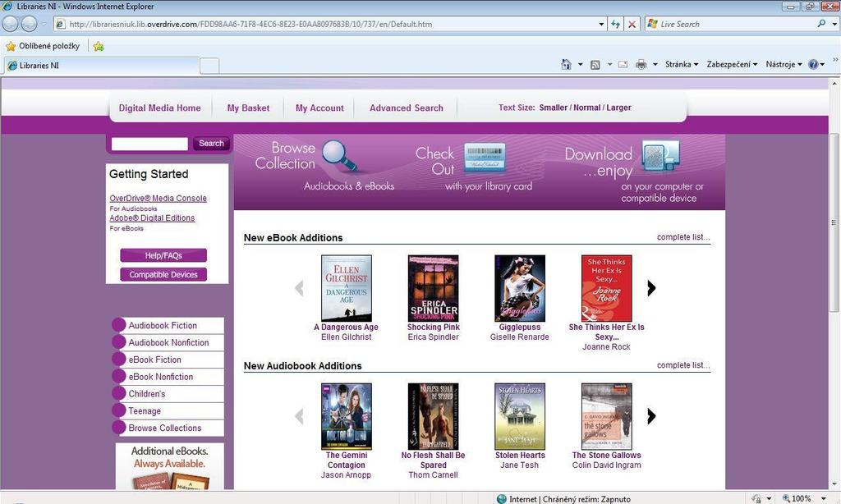Click the Help/FAQs button
841x504 pixels.
click(x=163, y=256)
